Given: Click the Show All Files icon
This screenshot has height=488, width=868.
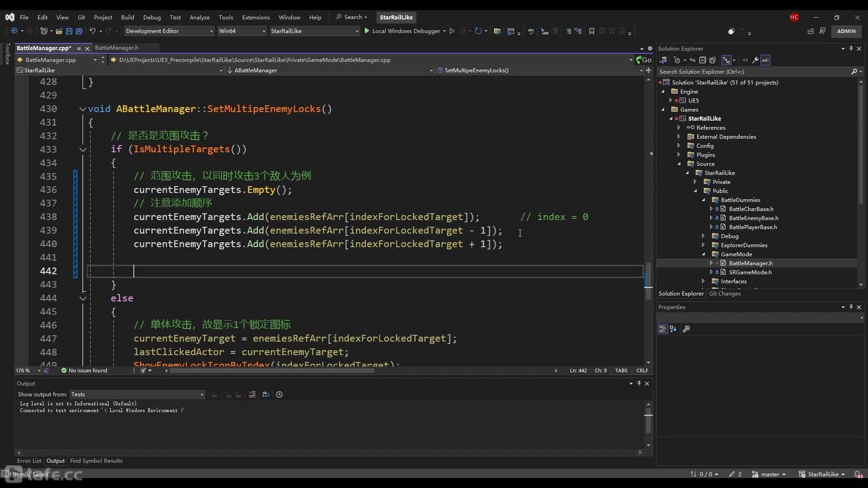Looking at the screenshot, I should 712,60.
